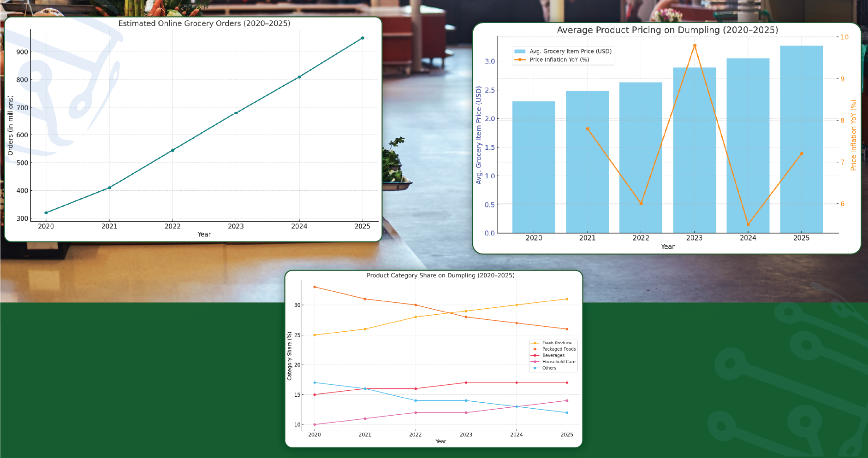Select the 2023 inflation peak marker

pyautogui.click(x=695, y=45)
